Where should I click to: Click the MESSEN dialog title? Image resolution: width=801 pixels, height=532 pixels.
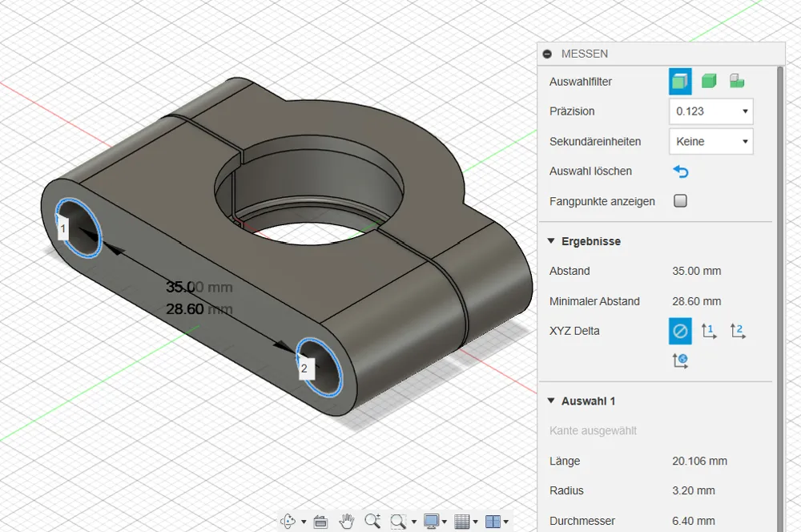(x=585, y=54)
